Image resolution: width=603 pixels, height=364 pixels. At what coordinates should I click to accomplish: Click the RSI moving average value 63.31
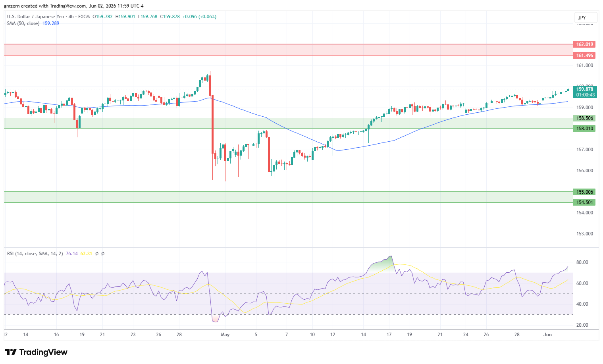[x=86, y=254]
